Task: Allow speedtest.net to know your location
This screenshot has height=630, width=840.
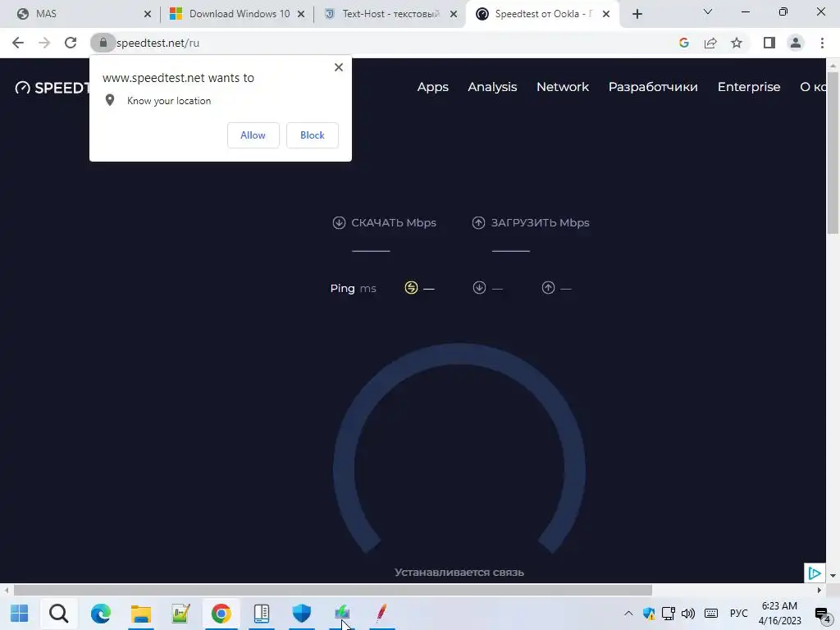Action: pyautogui.click(x=253, y=135)
